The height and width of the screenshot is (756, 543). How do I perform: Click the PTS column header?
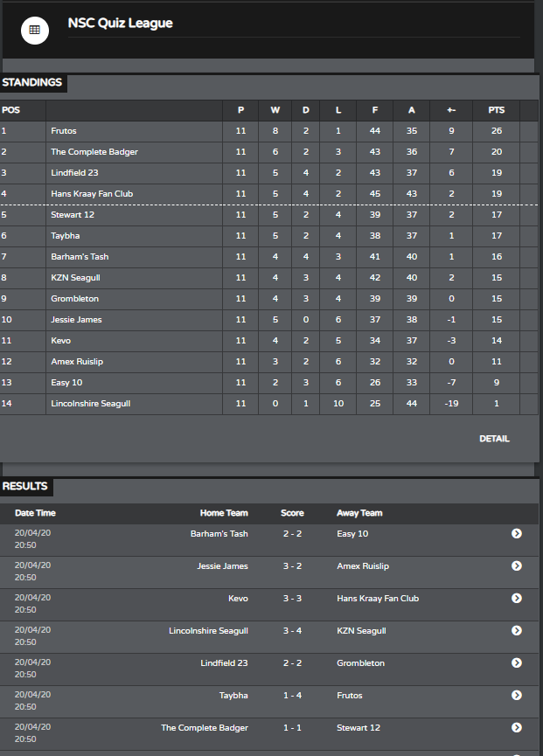[x=497, y=110]
